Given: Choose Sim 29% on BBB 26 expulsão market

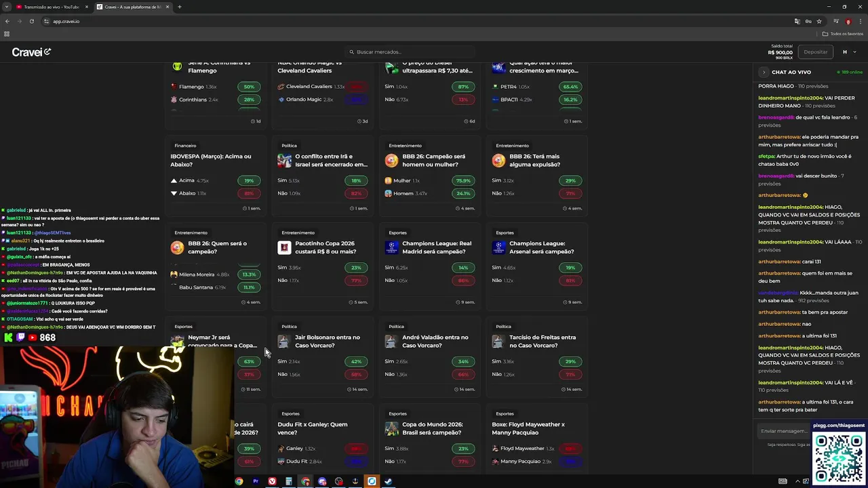Looking at the screenshot, I should coord(570,180).
